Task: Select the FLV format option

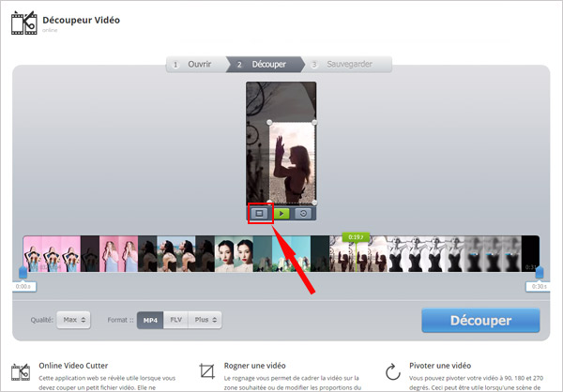Action: 175,321
